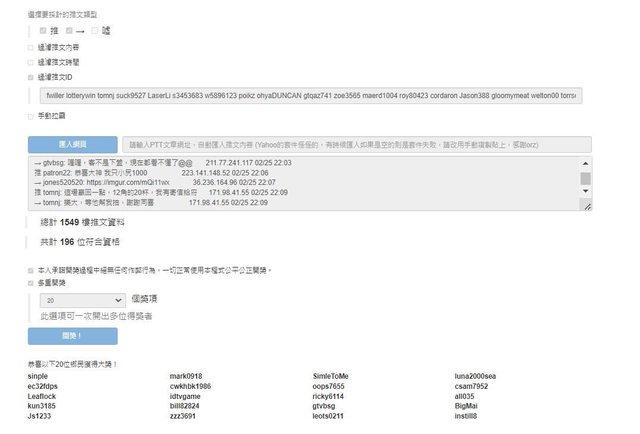Click the comments text area resize handle
Viewport: 640px width, 434px height.
click(586, 206)
